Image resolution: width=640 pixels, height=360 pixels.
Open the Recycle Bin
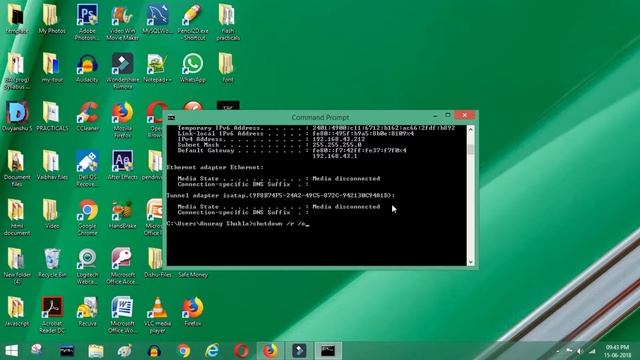(52, 263)
